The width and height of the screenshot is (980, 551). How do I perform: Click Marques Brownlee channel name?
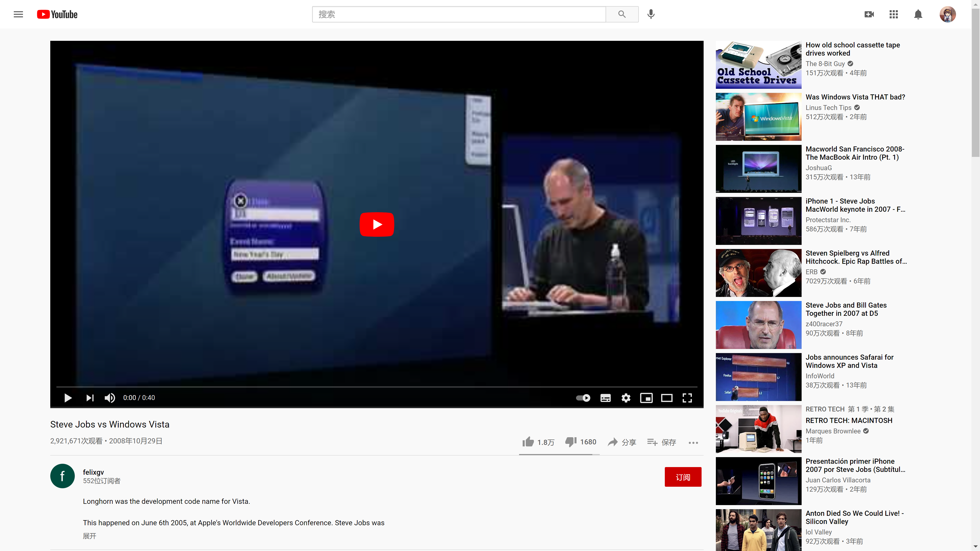tap(833, 431)
